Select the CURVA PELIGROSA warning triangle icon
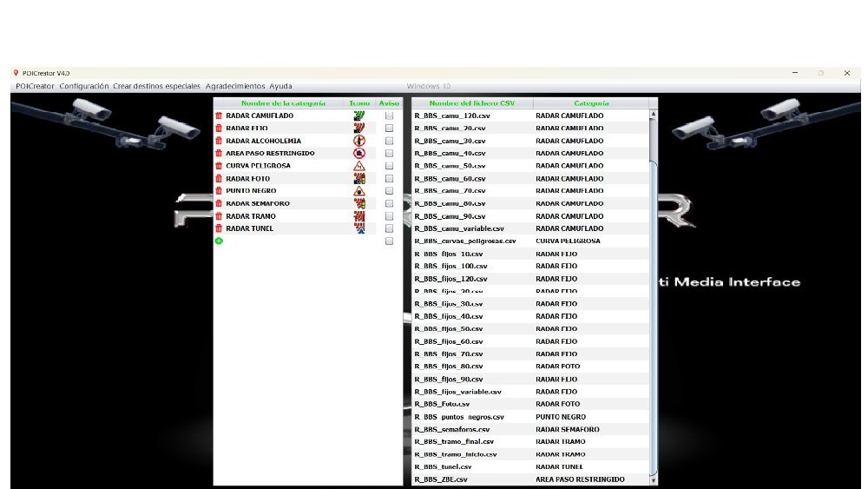The image size is (868, 489). (359, 166)
